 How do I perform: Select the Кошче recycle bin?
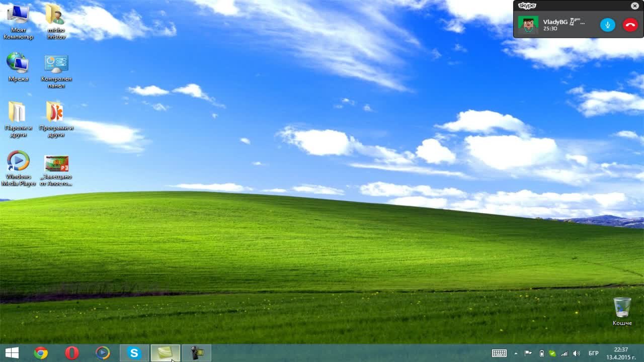pyautogui.click(x=622, y=308)
